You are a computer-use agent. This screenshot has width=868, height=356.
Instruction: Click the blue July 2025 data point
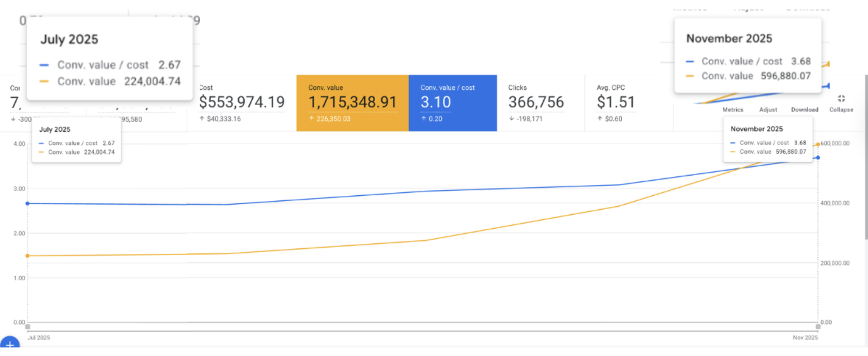[x=28, y=203]
